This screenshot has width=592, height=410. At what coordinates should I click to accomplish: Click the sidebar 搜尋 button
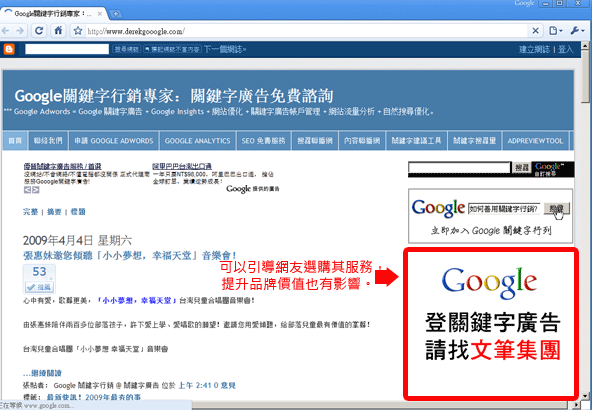tap(522, 167)
